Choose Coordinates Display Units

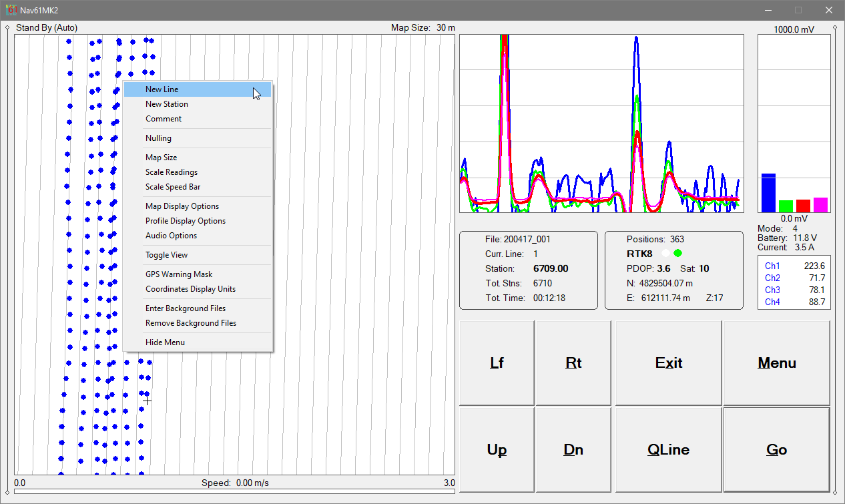(x=198, y=289)
